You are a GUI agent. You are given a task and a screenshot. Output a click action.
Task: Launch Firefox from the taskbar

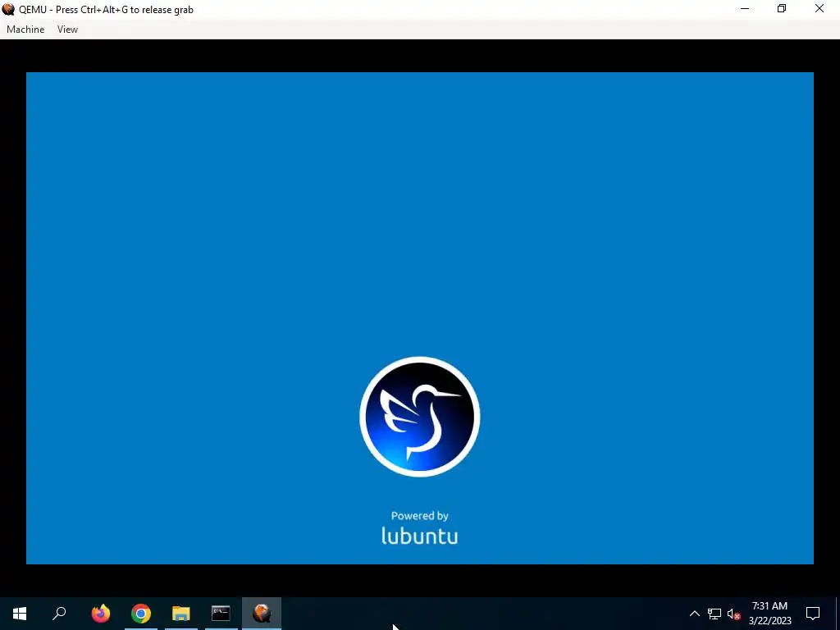click(101, 614)
